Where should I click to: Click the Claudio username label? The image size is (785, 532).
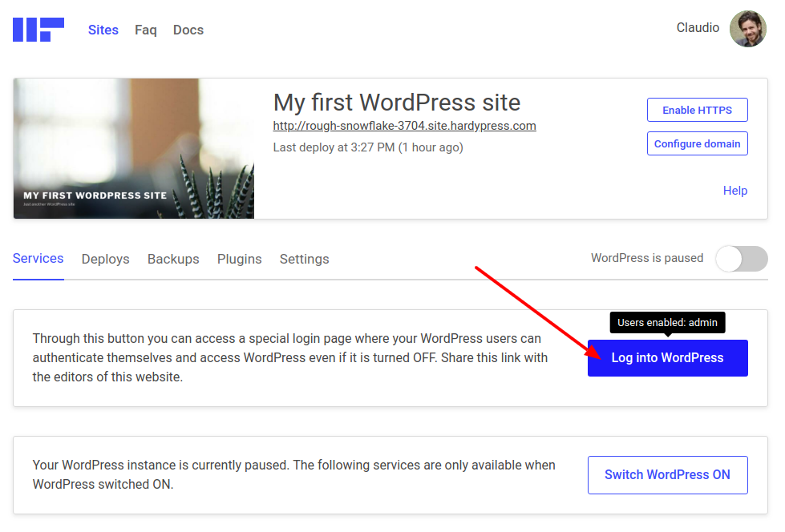pyautogui.click(x=697, y=28)
